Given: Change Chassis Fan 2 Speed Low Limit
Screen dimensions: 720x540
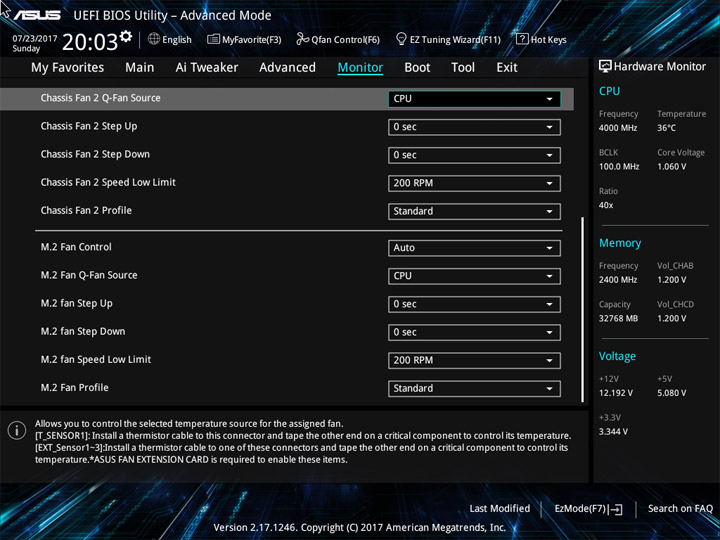Looking at the screenshot, I should click(x=474, y=183).
